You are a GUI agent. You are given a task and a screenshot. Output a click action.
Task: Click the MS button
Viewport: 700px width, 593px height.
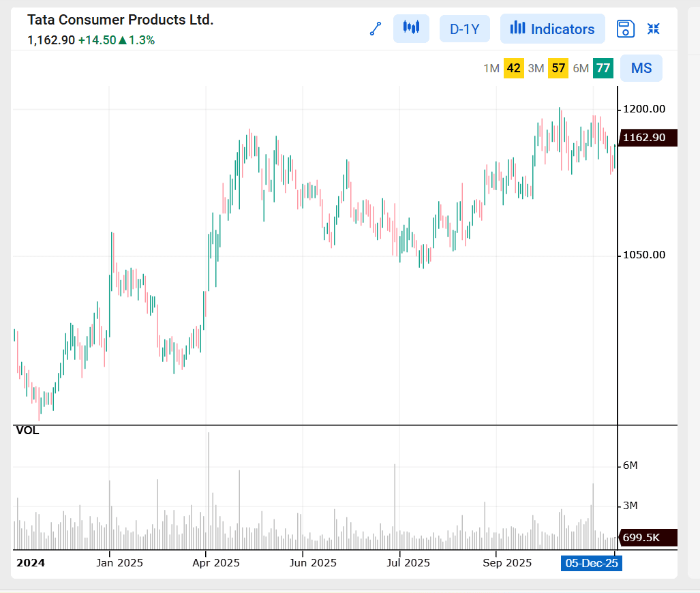641,68
